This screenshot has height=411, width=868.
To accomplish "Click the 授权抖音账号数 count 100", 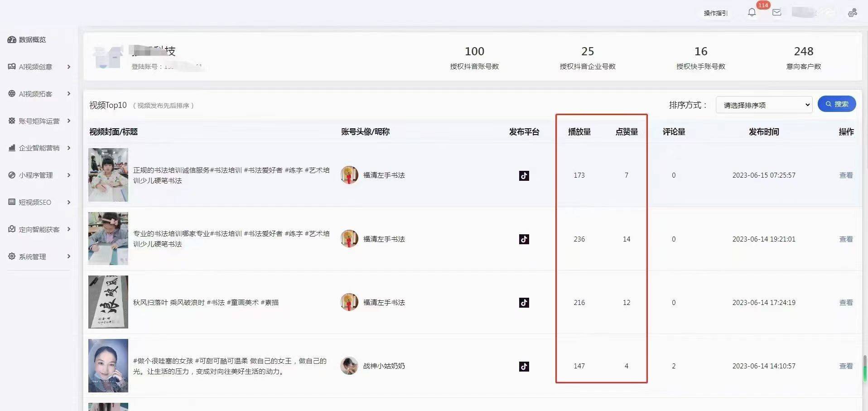I will click(474, 51).
